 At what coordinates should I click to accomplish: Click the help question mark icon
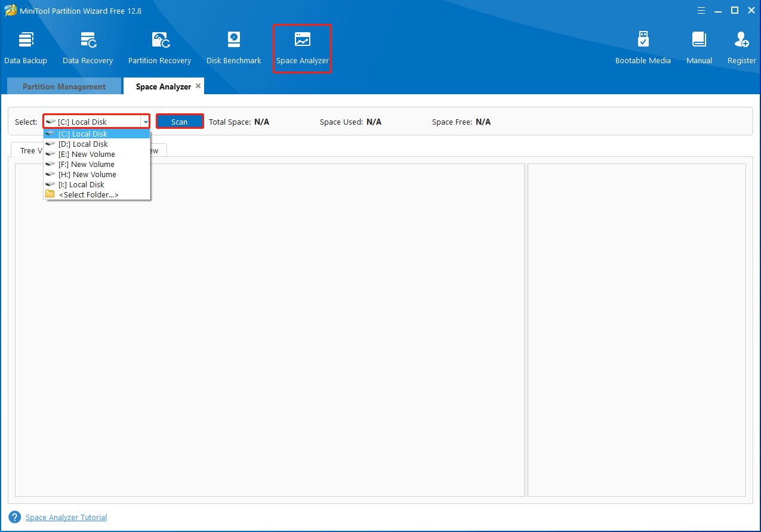click(x=13, y=516)
